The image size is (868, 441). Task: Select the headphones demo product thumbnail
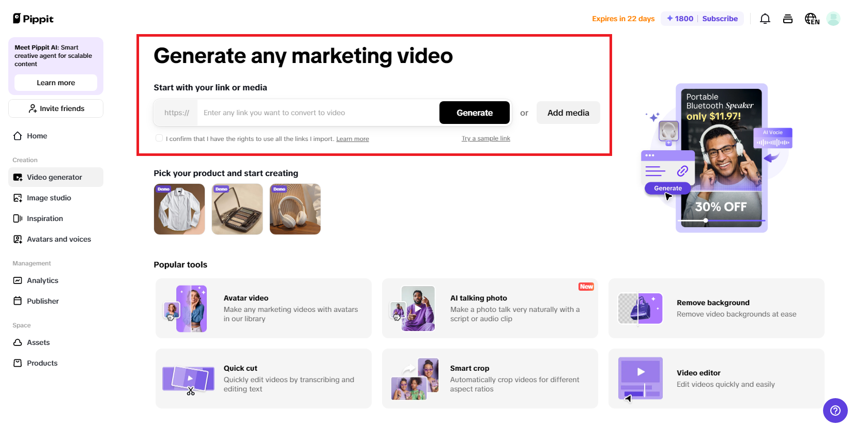click(x=295, y=209)
